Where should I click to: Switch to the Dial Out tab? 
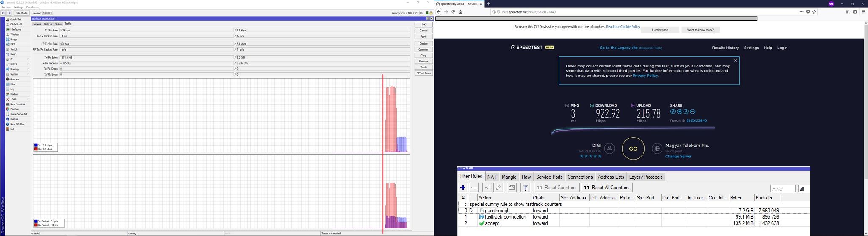48,24
